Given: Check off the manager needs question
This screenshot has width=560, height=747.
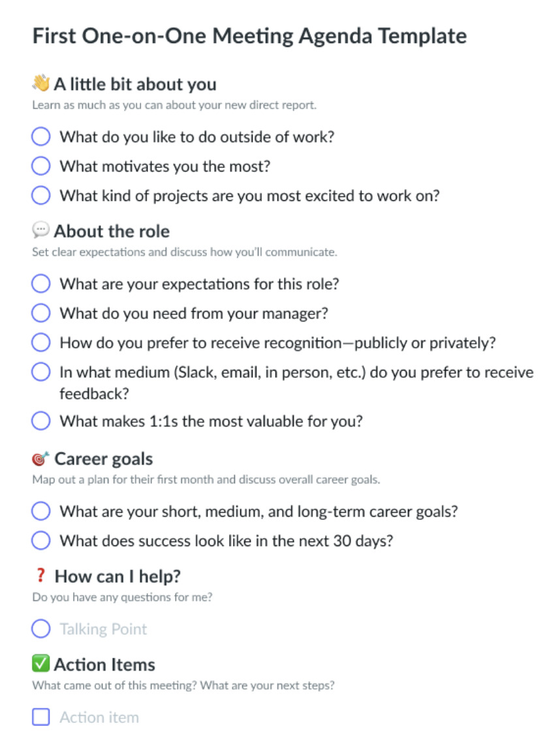Looking at the screenshot, I should point(40,313).
